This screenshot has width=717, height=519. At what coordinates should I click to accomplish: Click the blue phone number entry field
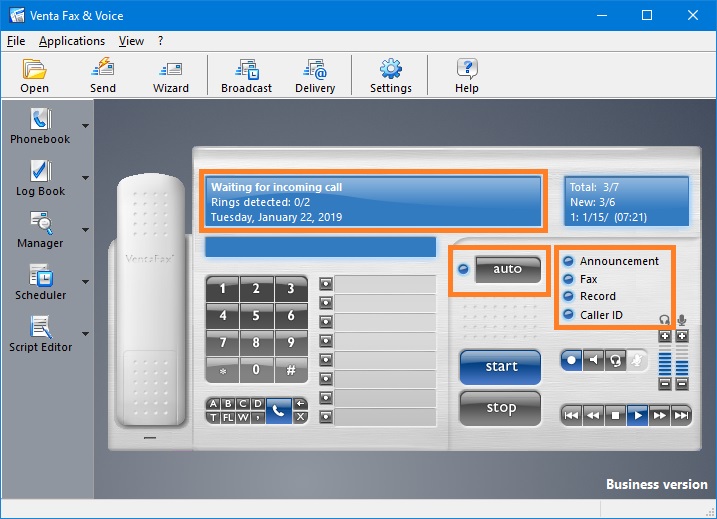pos(321,247)
